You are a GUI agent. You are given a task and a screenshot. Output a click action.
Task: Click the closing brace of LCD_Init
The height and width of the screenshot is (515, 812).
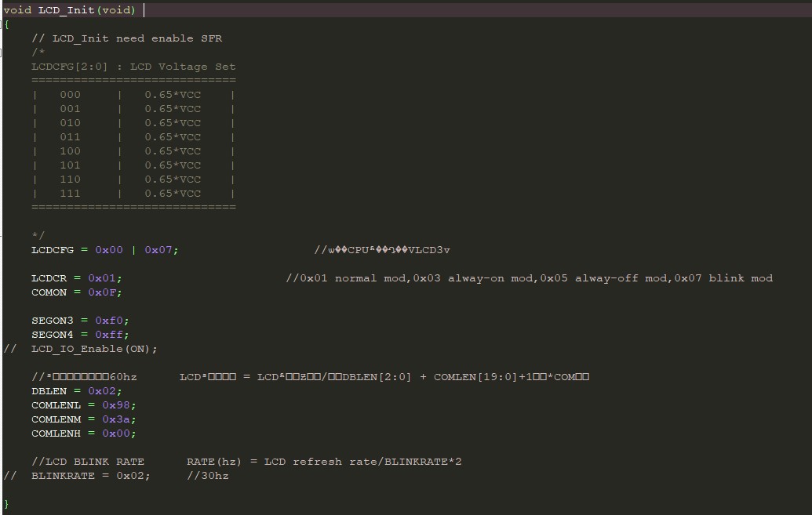click(x=6, y=504)
